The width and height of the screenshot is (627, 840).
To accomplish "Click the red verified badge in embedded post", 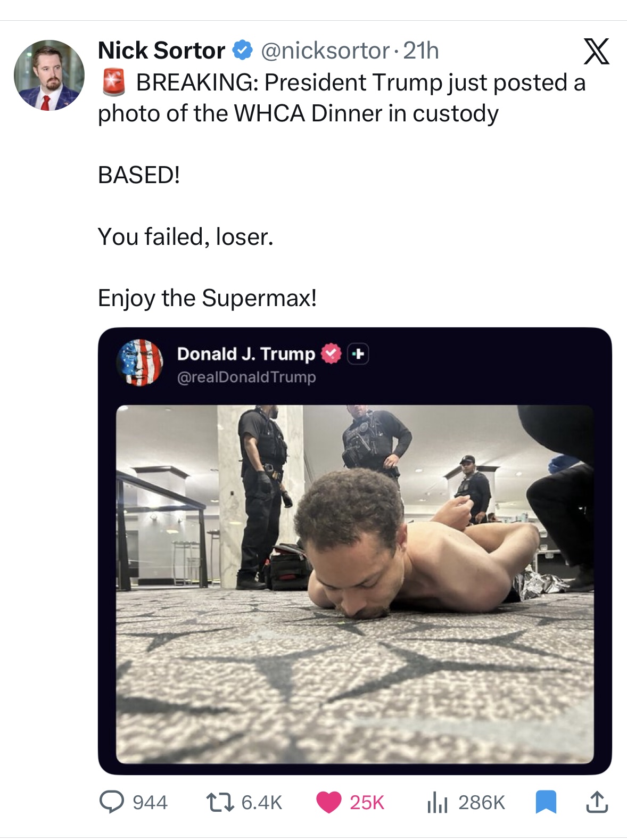I will click(331, 353).
